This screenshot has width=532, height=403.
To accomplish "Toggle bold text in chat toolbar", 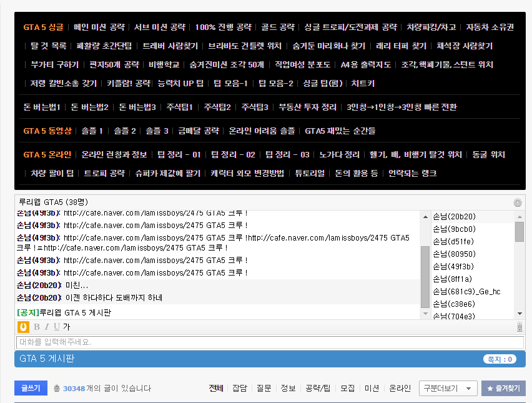I will coord(37,327).
